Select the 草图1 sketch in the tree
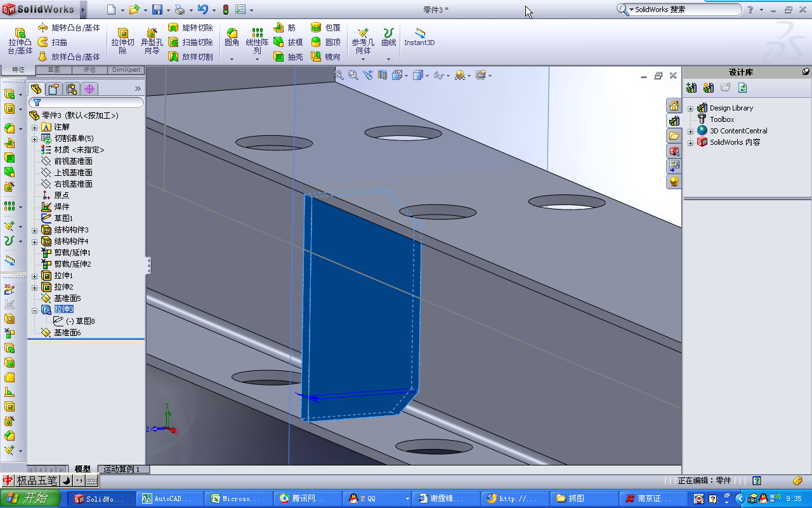Viewport: 812px width, 508px height. point(63,218)
